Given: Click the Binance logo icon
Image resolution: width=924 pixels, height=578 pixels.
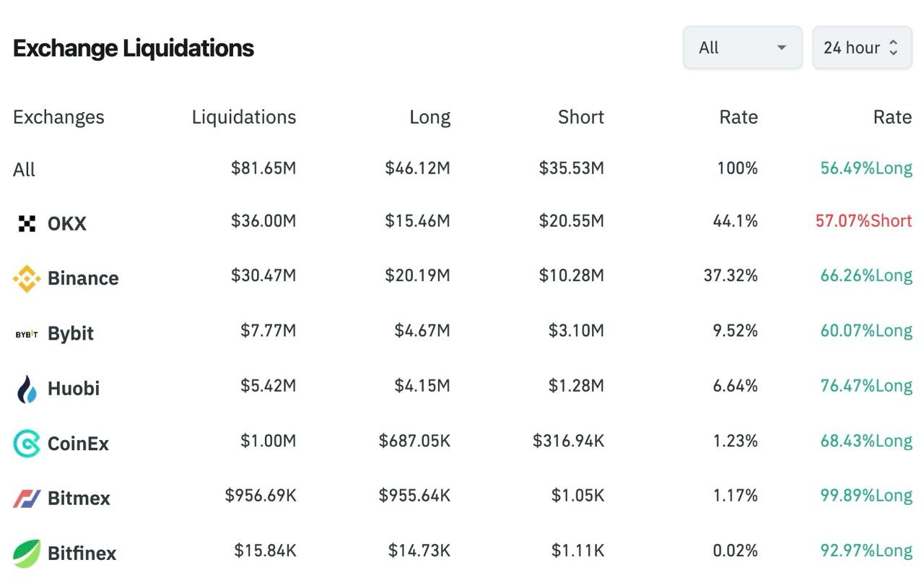Looking at the screenshot, I should tap(27, 278).
